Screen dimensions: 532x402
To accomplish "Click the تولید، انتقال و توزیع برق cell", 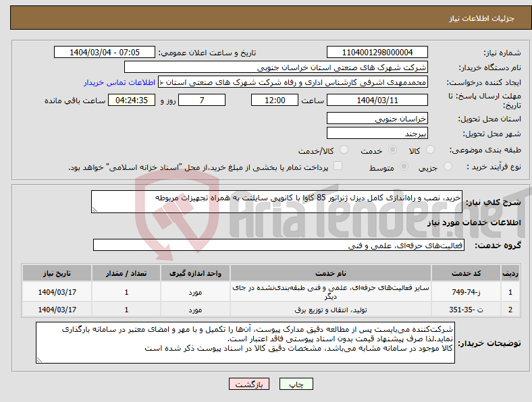I will [x=330, y=310].
